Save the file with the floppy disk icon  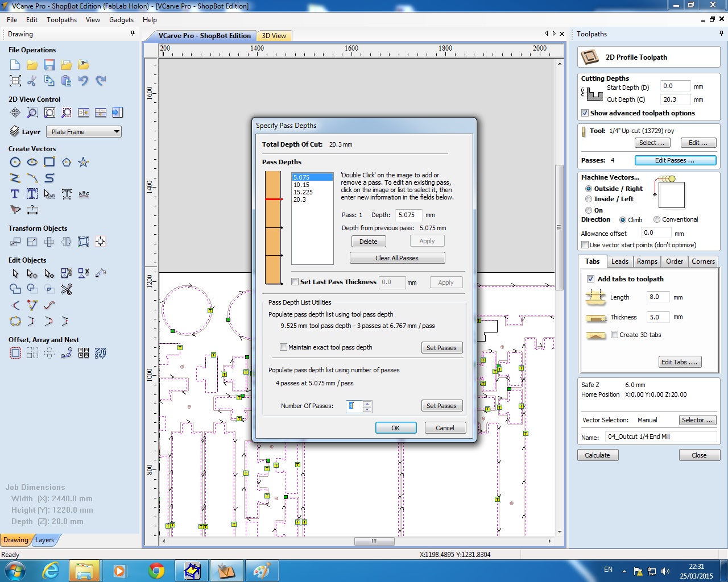(49, 65)
